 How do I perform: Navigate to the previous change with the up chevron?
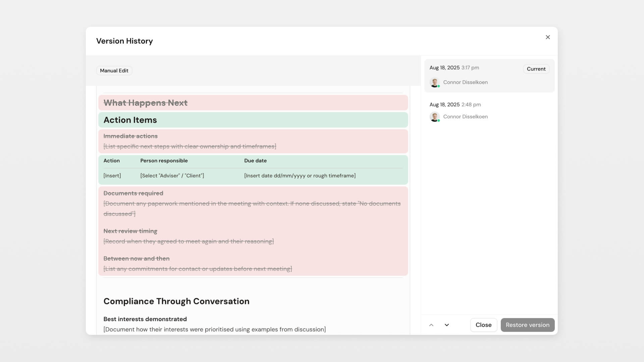(x=431, y=325)
